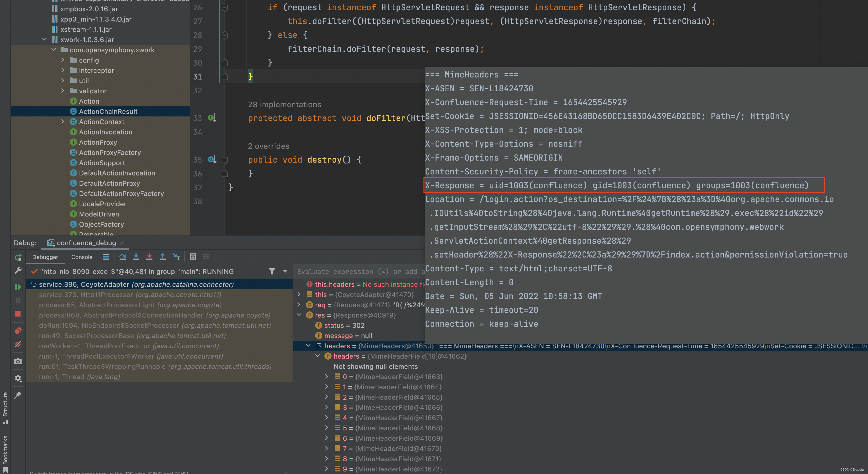This screenshot has width=868, height=474.
Task: Expand MimeHeaderField entry 0
Action: tap(326, 376)
